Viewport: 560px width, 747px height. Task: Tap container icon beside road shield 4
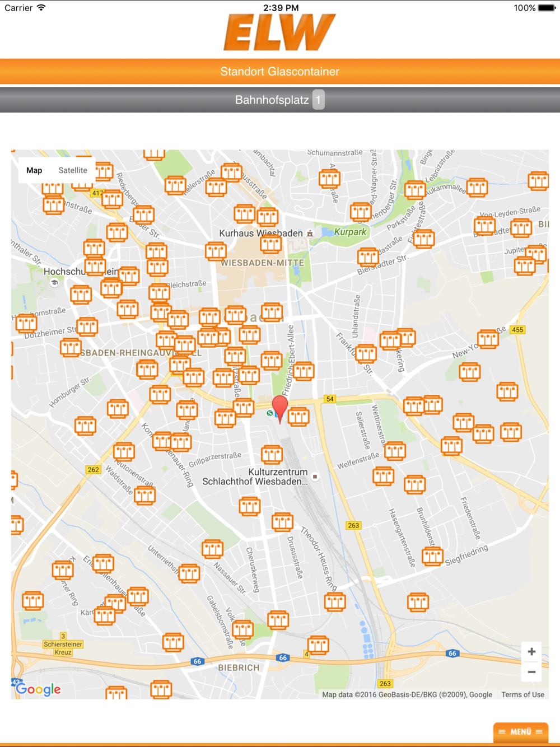[318, 645]
